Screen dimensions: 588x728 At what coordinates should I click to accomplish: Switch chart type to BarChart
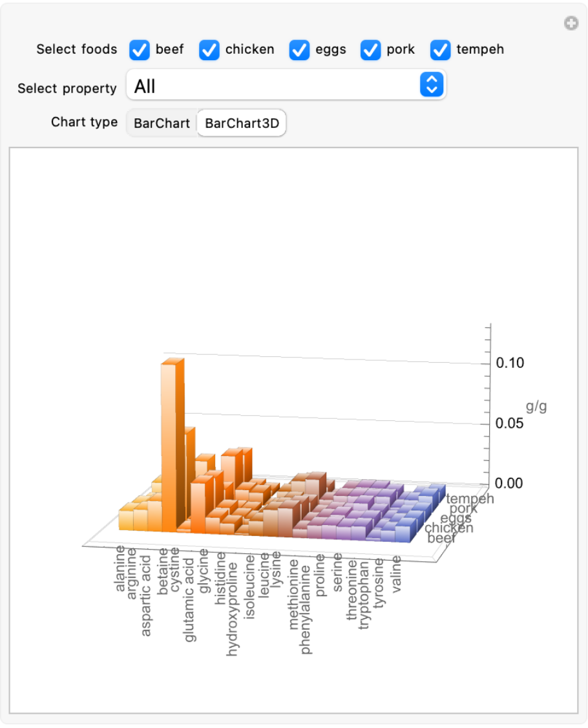click(x=162, y=123)
